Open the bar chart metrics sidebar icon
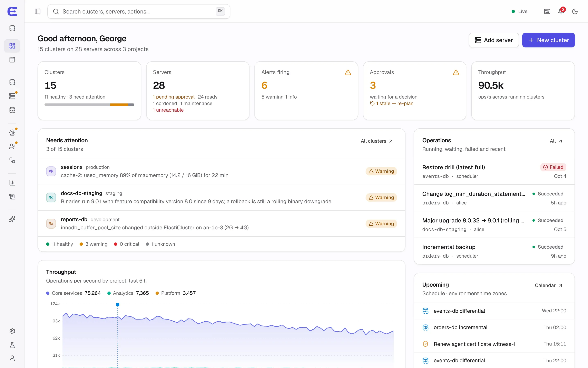Viewport: 588px width, 368px height. coord(12,183)
